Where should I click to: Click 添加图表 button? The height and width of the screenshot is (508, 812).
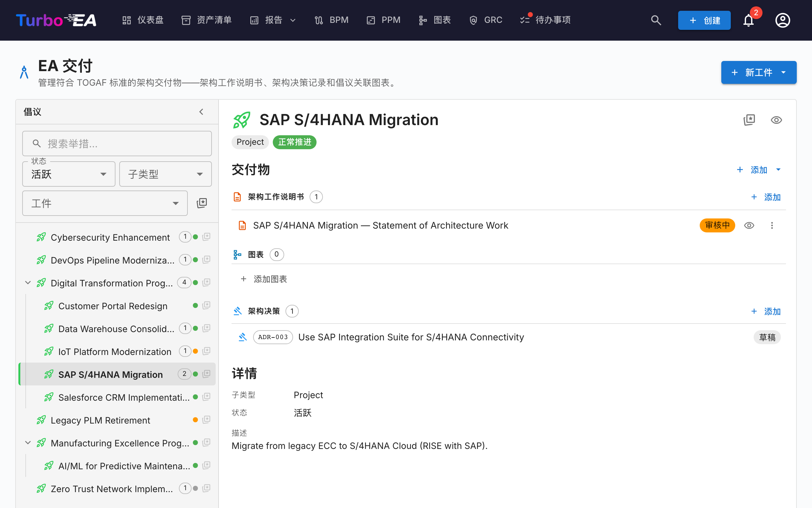tap(264, 279)
